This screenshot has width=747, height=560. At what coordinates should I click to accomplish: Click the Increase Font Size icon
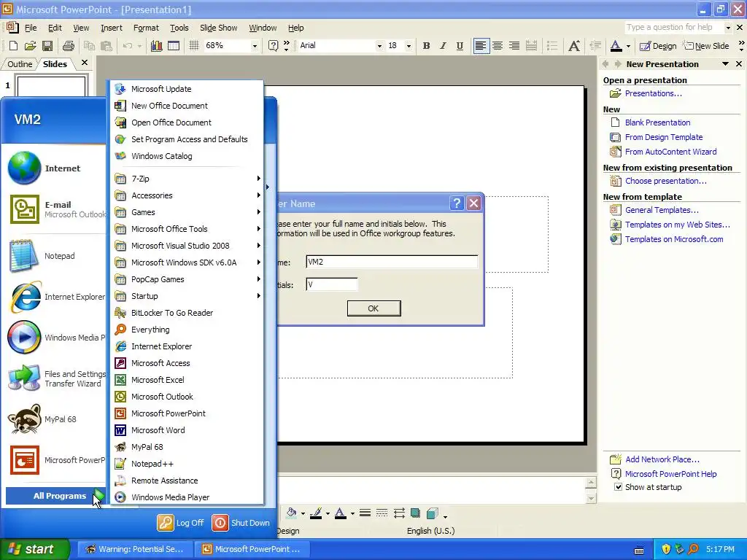tap(574, 46)
